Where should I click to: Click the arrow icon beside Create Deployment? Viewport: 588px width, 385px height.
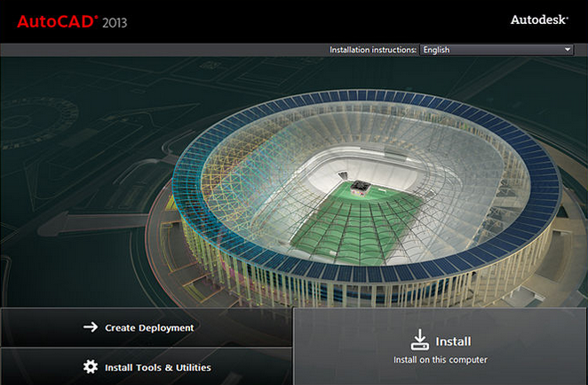click(91, 327)
